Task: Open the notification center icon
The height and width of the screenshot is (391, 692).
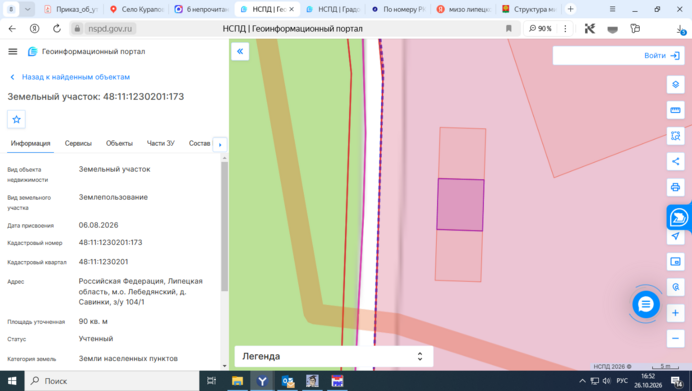Action: coord(677,381)
